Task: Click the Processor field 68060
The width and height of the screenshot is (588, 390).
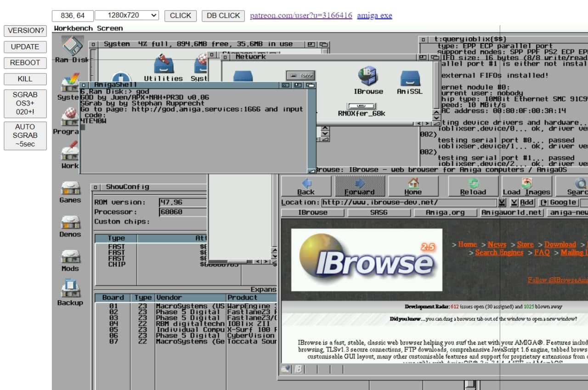Action: (183, 212)
